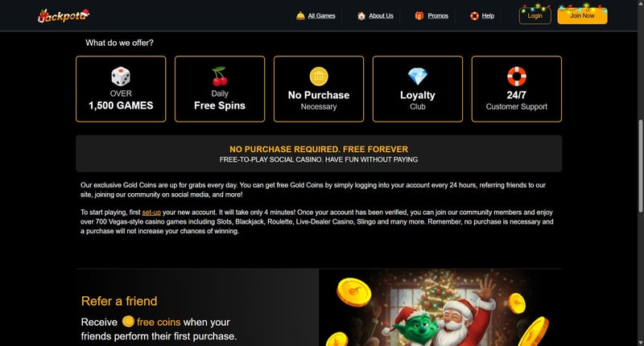644x346 pixels.
Task: Follow the set-up link in paragraph
Action: click(151, 212)
